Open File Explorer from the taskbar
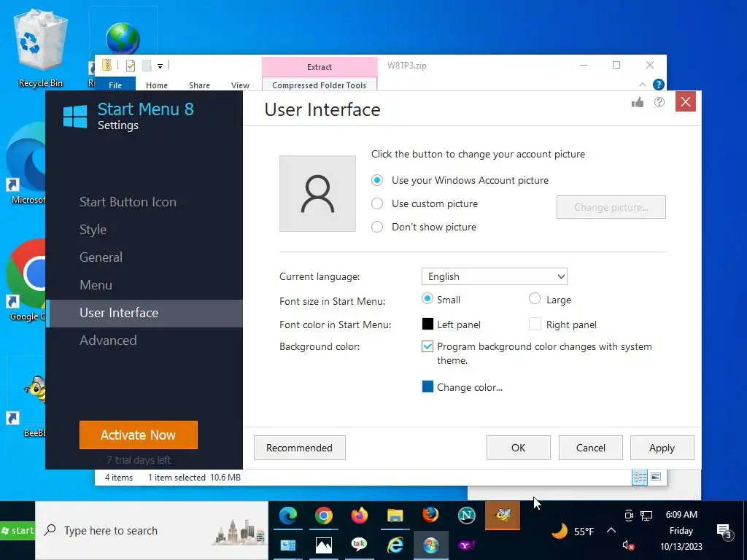The height and width of the screenshot is (560, 747). (x=395, y=516)
